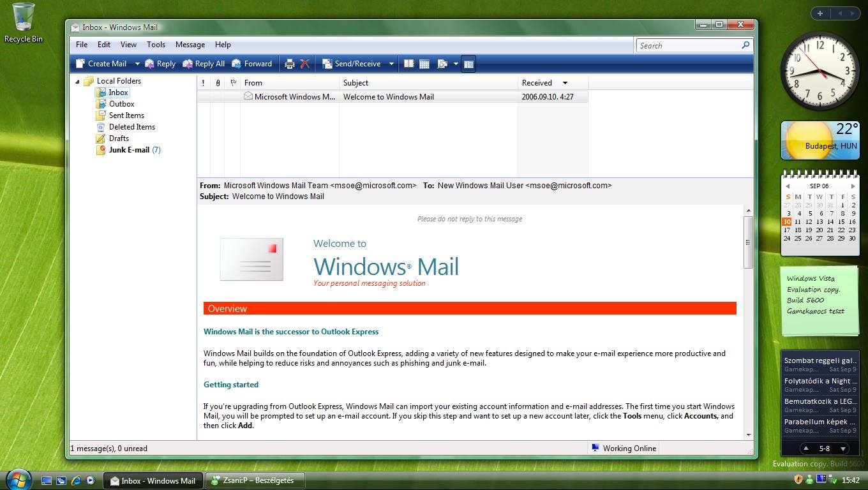This screenshot has height=490, width=868.
Task: Click the sidebar add gadget plus button
Action: (819, 13)
